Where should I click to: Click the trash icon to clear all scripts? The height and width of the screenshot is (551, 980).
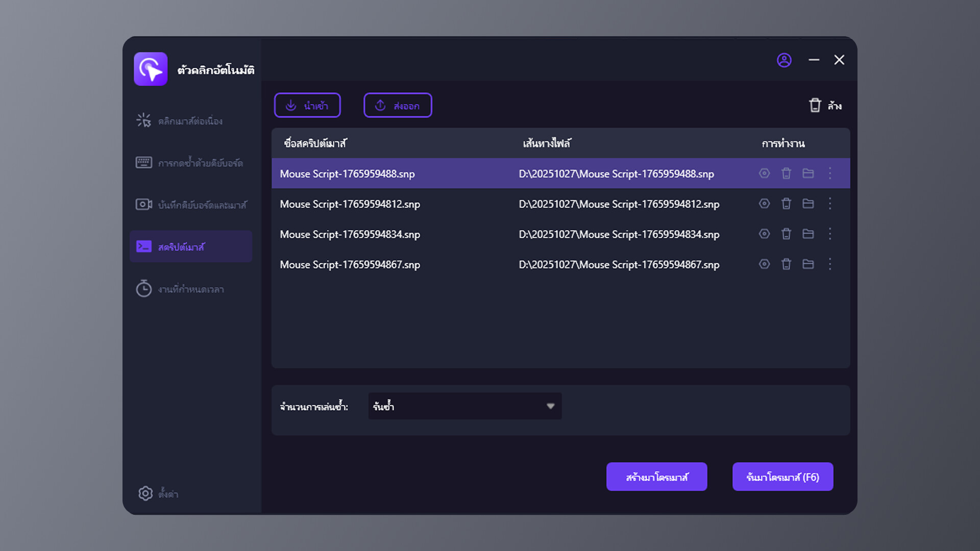click(815, 105)
